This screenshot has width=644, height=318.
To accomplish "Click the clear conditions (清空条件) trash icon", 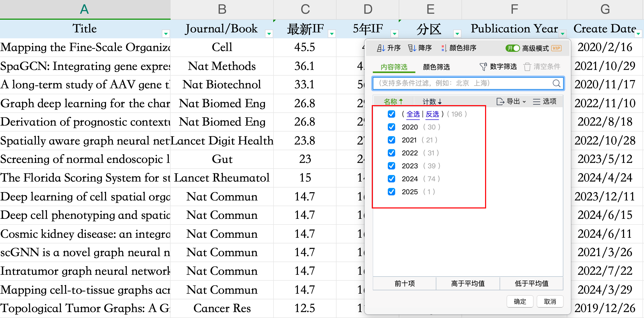I will coord(527,67).
